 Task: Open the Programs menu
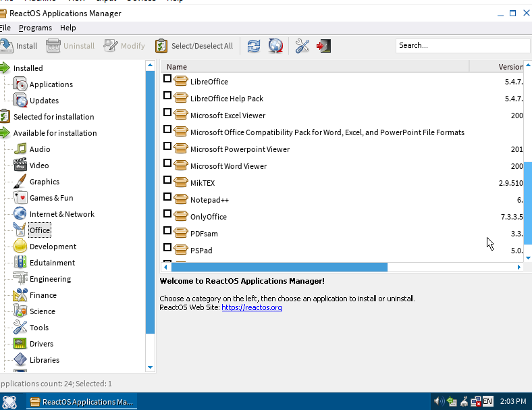(35, 28)
